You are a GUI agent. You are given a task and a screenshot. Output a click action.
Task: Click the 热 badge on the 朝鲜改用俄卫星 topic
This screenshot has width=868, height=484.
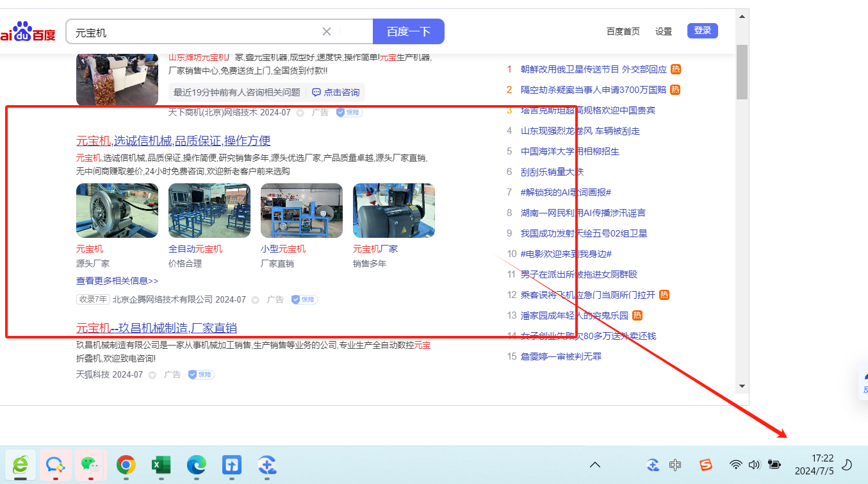pyautogui.click(x=676, y=69)
